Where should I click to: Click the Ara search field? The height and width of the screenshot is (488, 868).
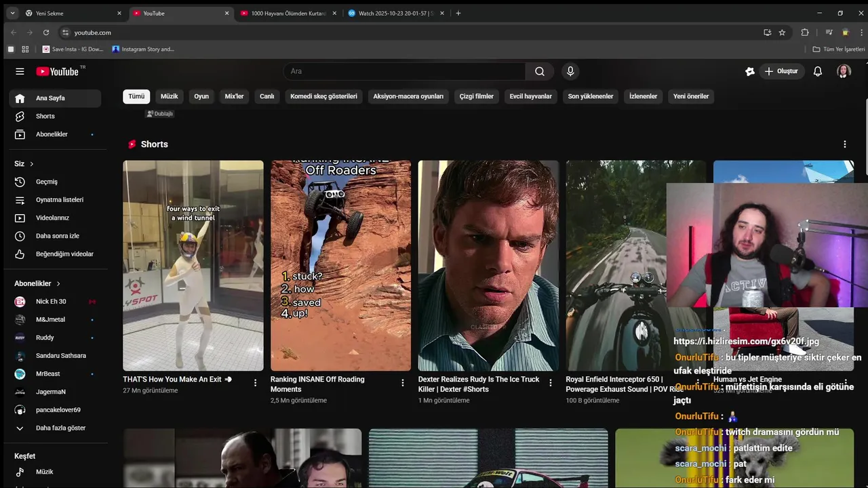[x=404, y=71]
